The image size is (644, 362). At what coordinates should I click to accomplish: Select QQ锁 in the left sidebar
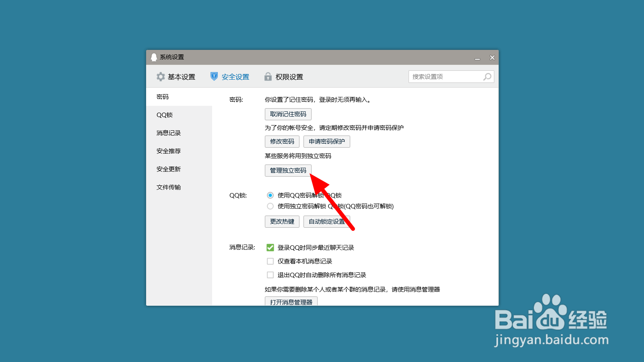click(179, 115)
